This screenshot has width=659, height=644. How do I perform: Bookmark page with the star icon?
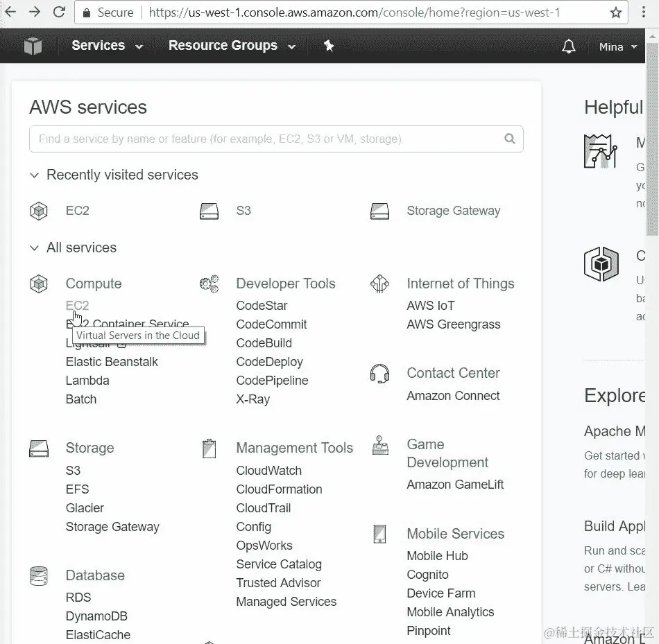tap(615, 12)
